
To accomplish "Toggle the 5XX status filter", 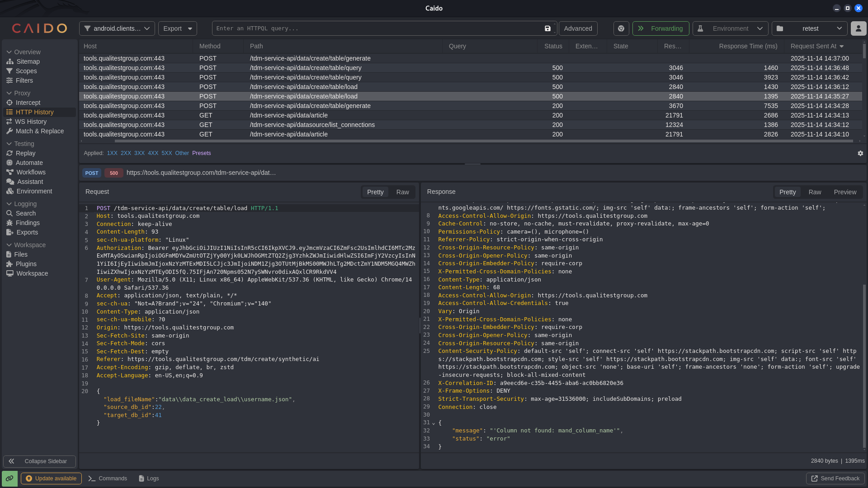I will (x=166, y=153).
